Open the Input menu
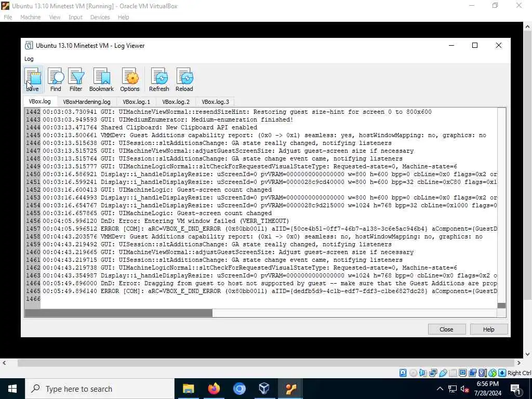532x399 pixels. pyautogui.click(x=75, y=17)
